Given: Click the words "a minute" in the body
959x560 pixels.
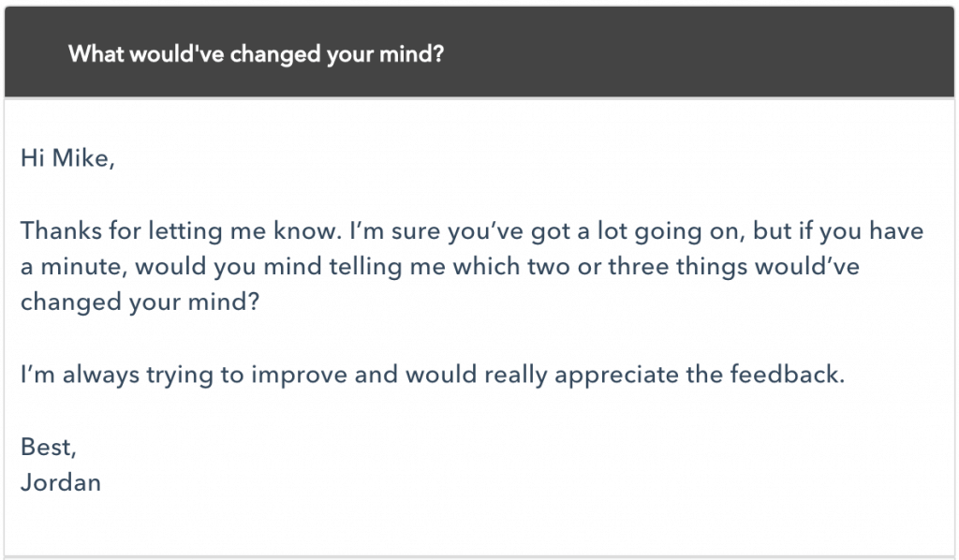Looking at the screenshot, I should pyautogui.click(x=70, y=267).
